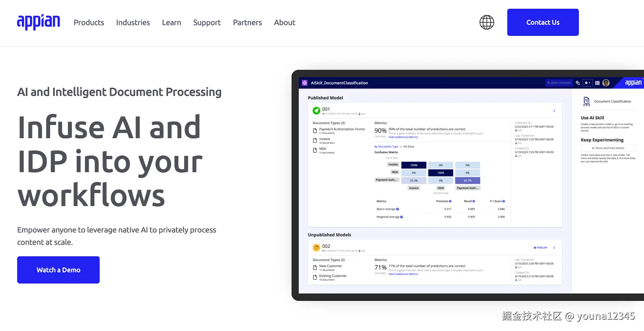
Task: Click the help icon beside Precision
Action: (450, 201)
